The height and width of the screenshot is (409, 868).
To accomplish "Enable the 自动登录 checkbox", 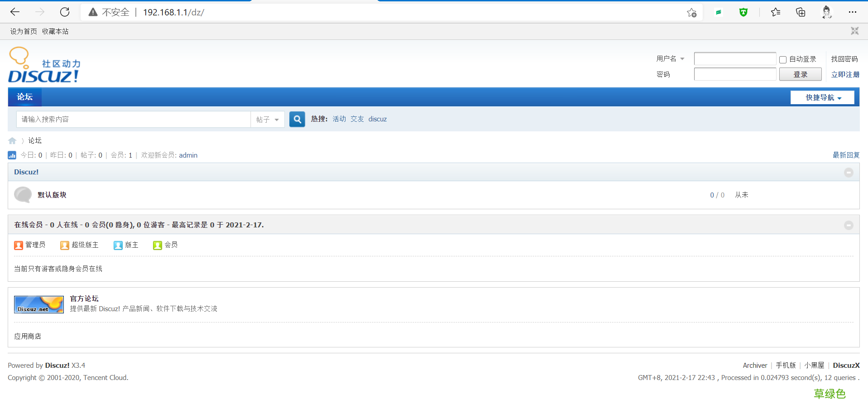I will point(783,59).
